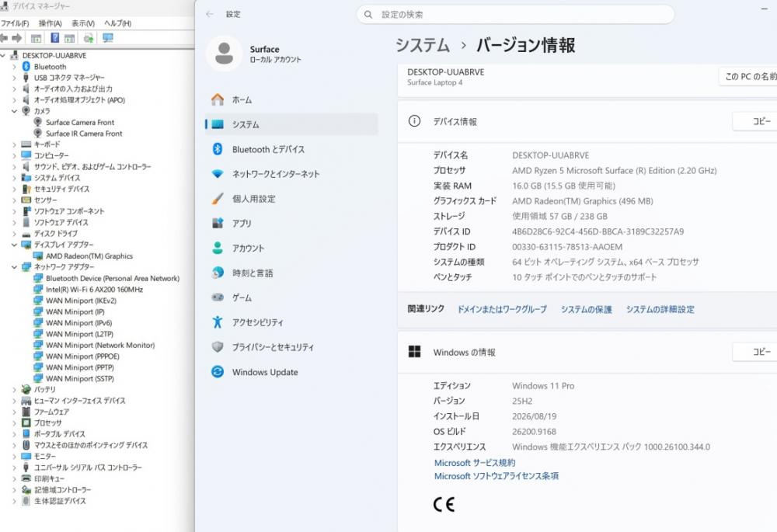Expand the モニター node chevron

14,456
